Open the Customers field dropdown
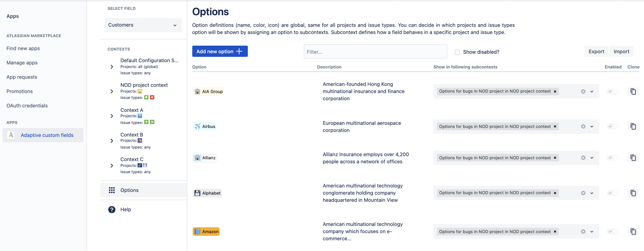This screenshot has width=644, height=251. point(143,25)
